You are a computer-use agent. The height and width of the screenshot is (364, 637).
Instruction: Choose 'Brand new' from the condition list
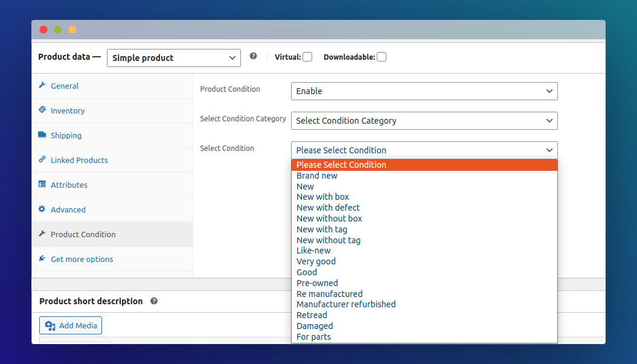tap(317, 176)
